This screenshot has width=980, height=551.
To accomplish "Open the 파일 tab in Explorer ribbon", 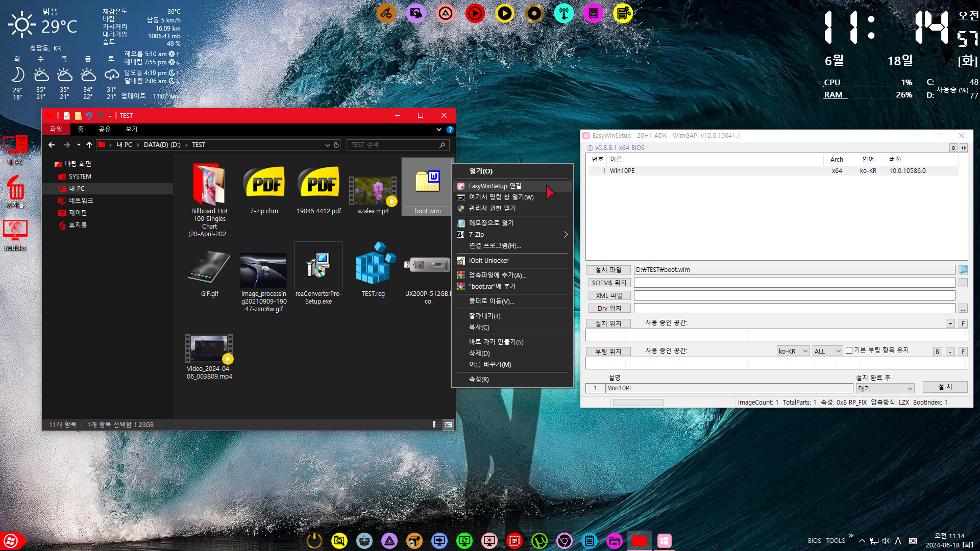I will click(56, 129).
